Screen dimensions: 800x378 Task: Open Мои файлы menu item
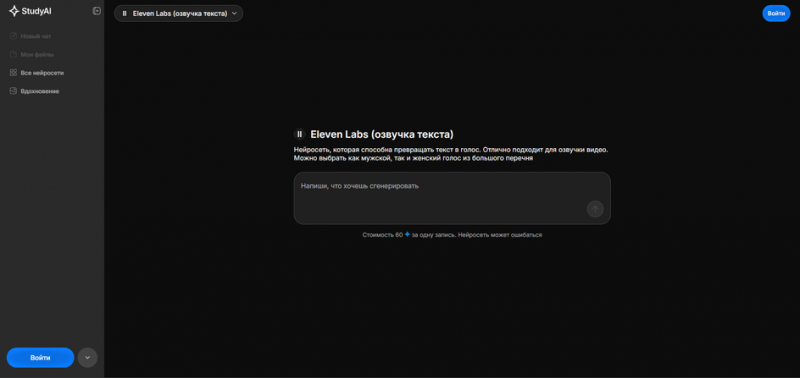(32, 55)
